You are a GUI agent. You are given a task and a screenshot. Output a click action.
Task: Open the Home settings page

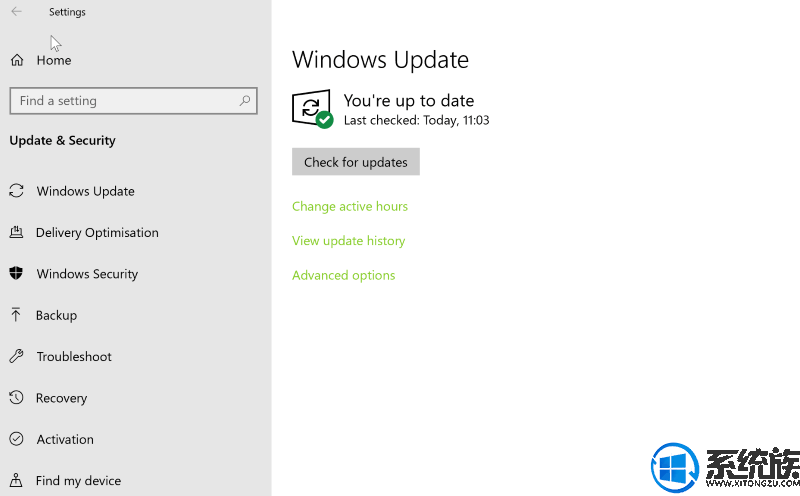coord(54,60)
